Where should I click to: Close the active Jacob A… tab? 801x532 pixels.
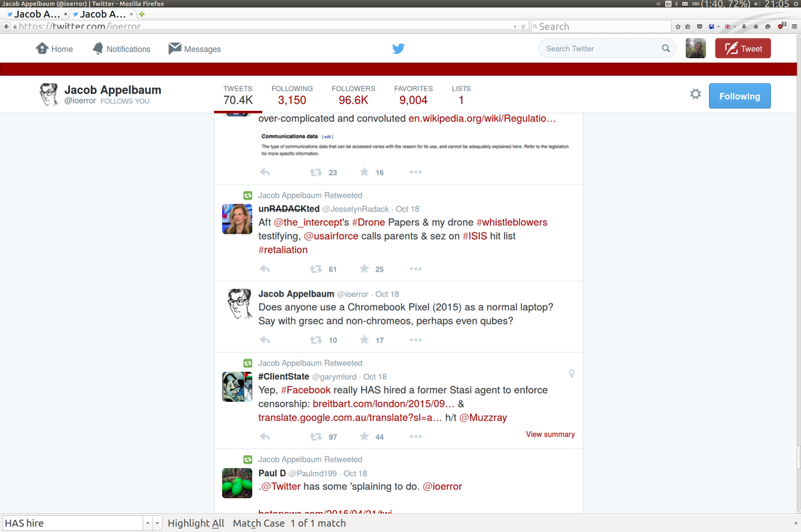[131, 14]
